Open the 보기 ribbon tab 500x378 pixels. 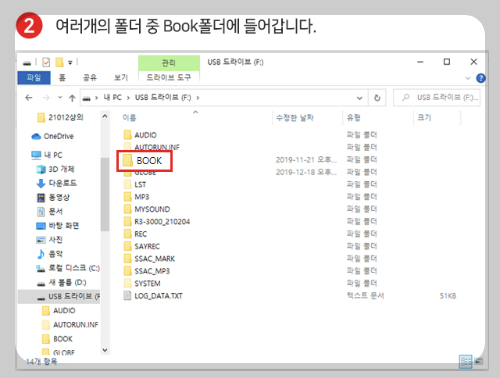pyautogui.click(x=121, y=78)
